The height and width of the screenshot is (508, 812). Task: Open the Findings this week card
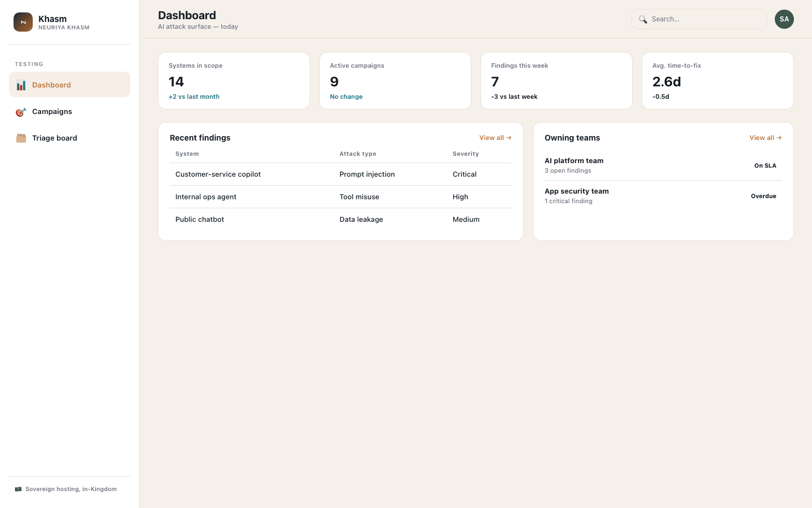(557, 81)
